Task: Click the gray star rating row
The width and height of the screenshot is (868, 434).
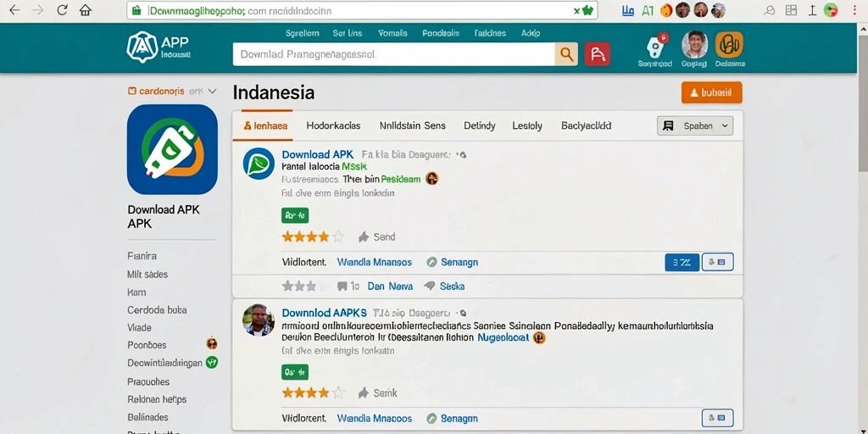Action: 305,287
